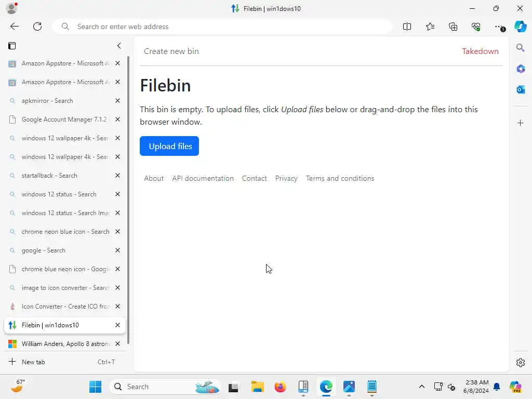Open the Photos app taskbar icon
The height and width of the screenshot is (399, 532).
click(x=349, y=387)
